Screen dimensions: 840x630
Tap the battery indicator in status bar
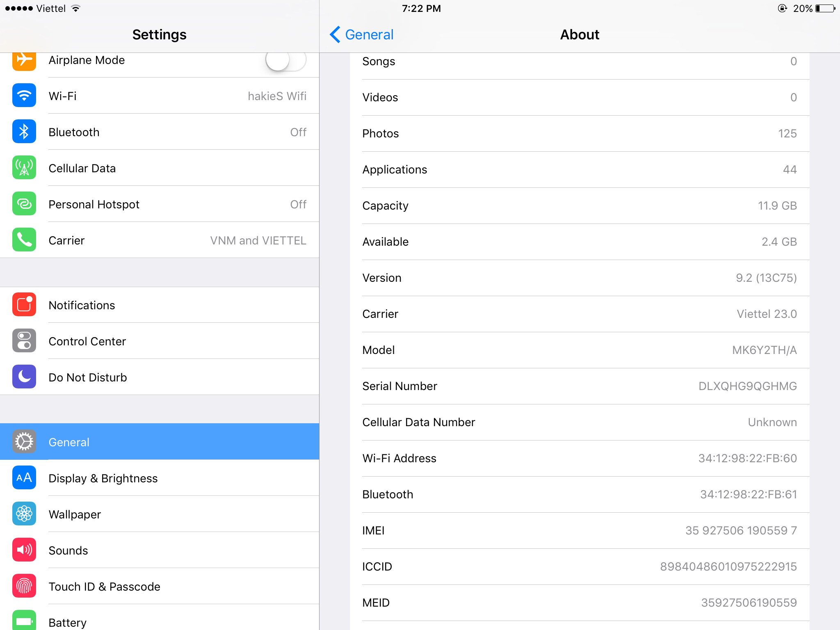(825, 9)
